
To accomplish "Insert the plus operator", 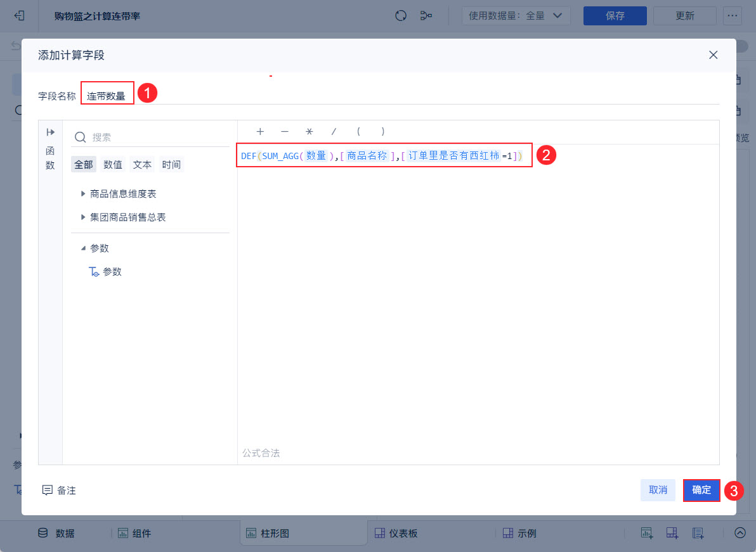I will [x=261, y=131].
